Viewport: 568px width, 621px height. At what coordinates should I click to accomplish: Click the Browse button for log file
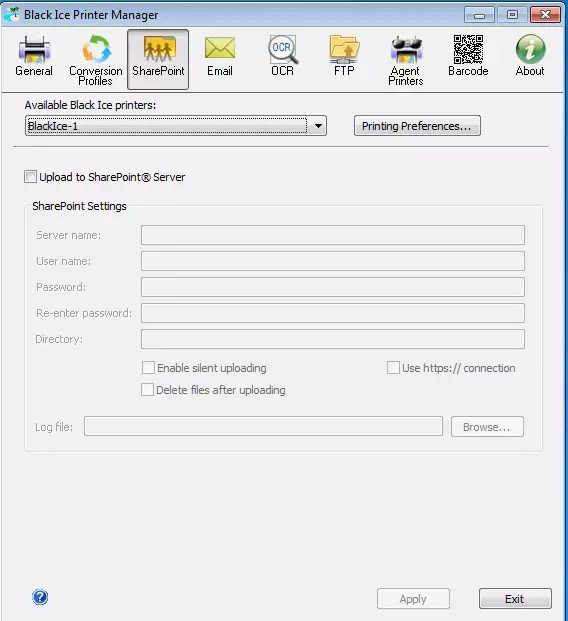point(487,427)
